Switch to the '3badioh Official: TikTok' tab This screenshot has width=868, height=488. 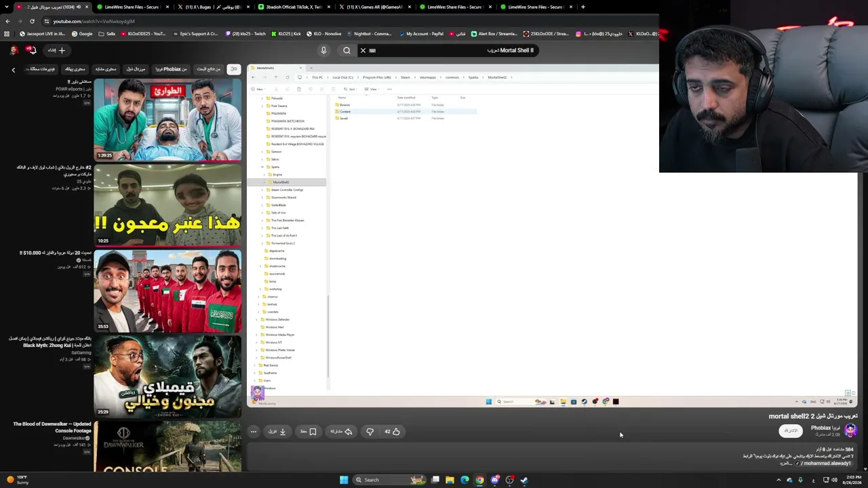point(294,7)
